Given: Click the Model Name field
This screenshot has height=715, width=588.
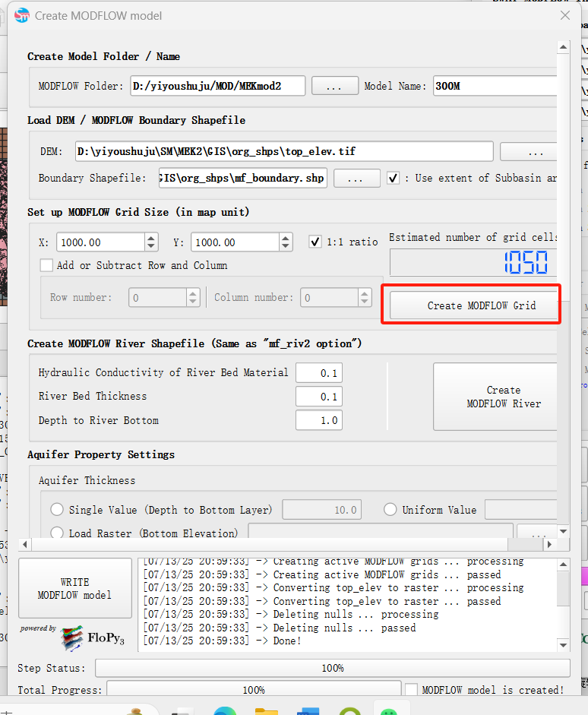Looking at the screenshot, I should click(x=495, y=86).
